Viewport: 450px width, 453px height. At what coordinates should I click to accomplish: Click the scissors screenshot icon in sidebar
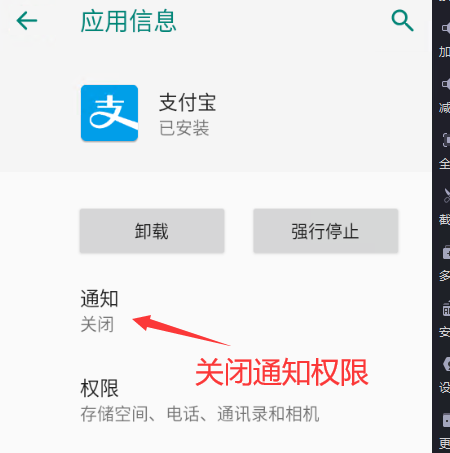[446, 195]
